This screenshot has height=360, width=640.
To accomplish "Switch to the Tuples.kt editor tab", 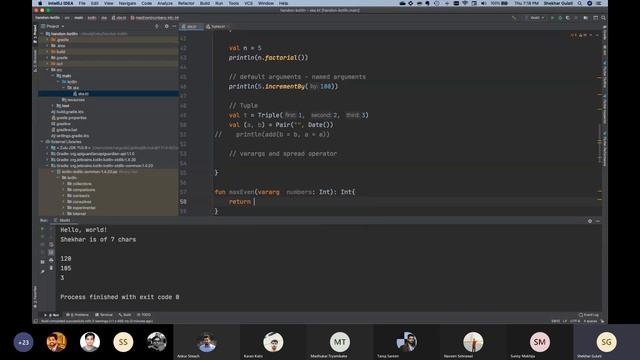I will (217, 27).
